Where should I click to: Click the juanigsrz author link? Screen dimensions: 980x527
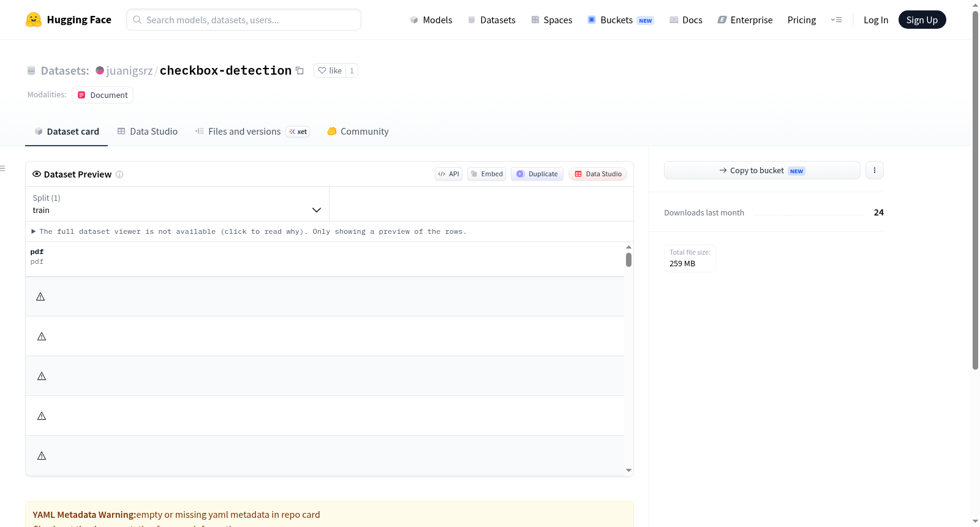pyautogui.click(x=130, y=71)
